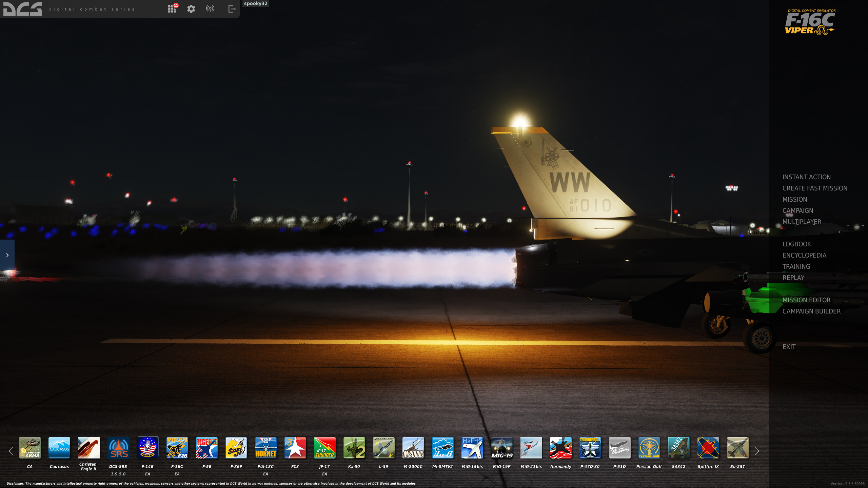Expand the left side panel chevron
This screenshot has width=868, height=488.
coord(7,255)
